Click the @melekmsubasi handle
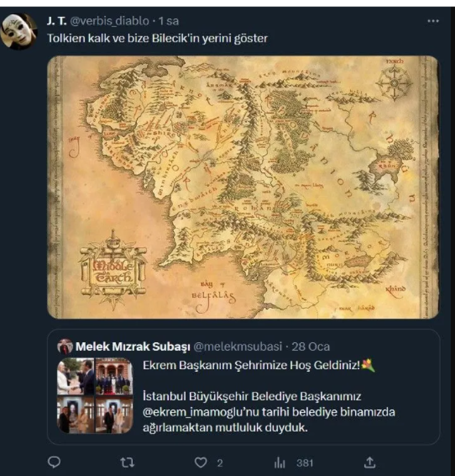The width and height of the screenshot is (455, 476). click(x=237, y=346)
